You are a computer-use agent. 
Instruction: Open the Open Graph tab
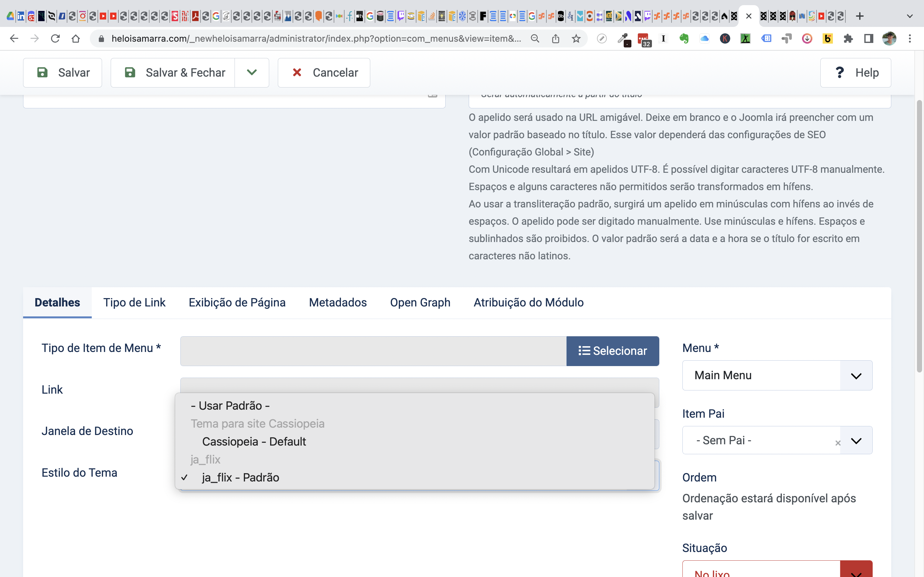[420, 303]
